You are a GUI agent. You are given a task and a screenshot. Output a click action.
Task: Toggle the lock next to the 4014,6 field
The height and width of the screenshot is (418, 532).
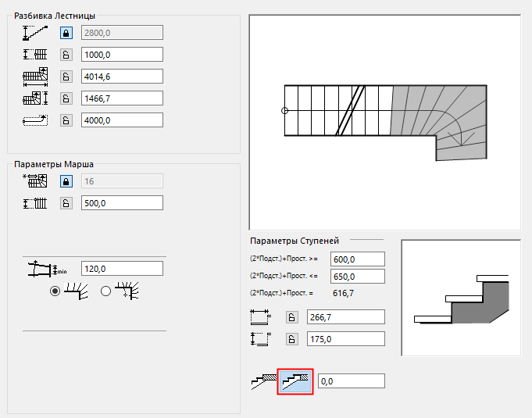pyautogui.click(x=66, y=76)
